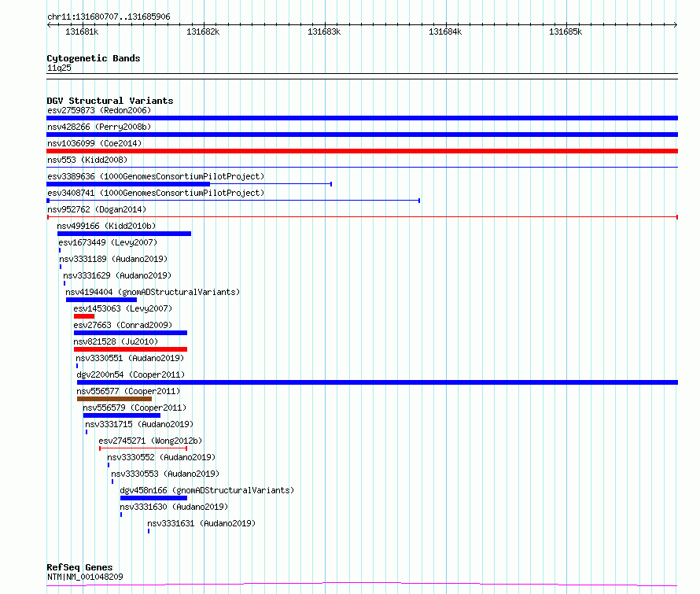
Task: Open nsv428266 (Perry2008b) variant label
Action: (x=99, y=127)
